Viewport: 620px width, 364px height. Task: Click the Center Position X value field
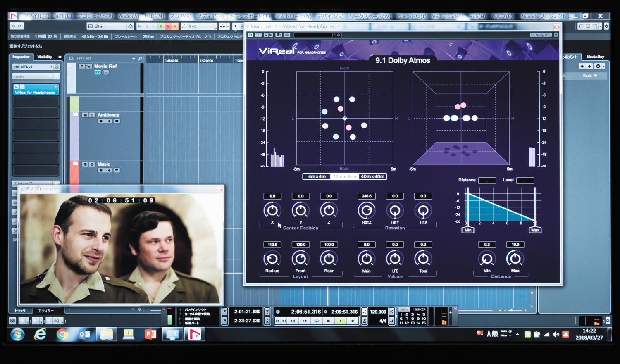(272, 196)
